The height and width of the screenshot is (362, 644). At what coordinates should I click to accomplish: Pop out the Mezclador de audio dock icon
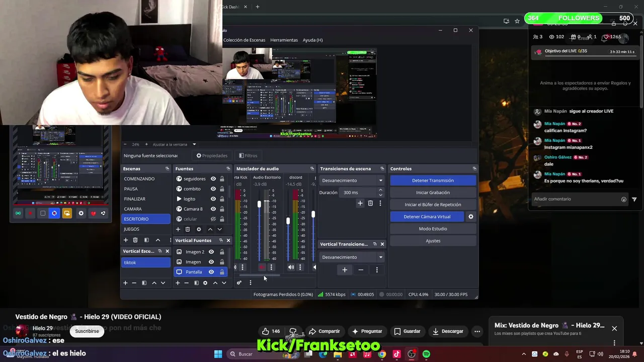pos(312,168)
